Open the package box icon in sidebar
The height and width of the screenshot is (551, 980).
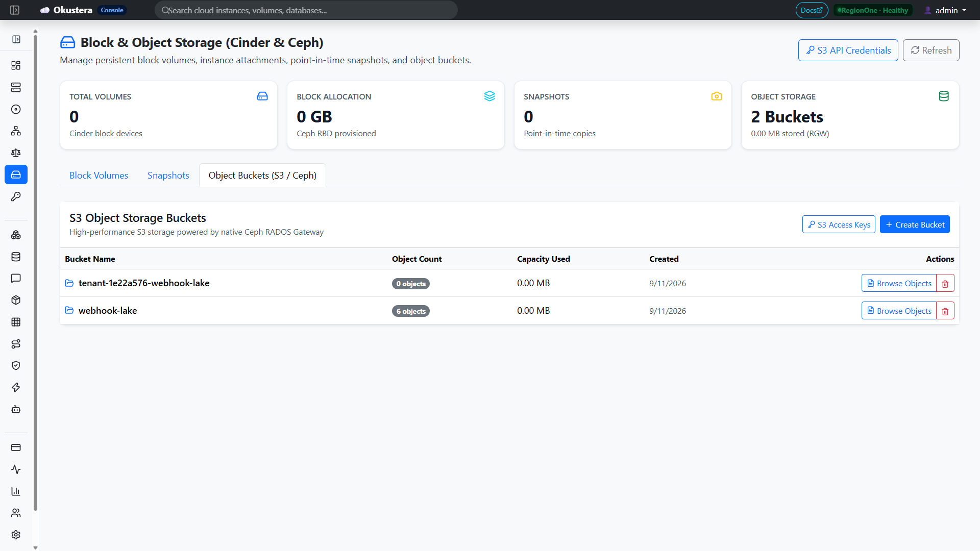click(x=16, y=300)
